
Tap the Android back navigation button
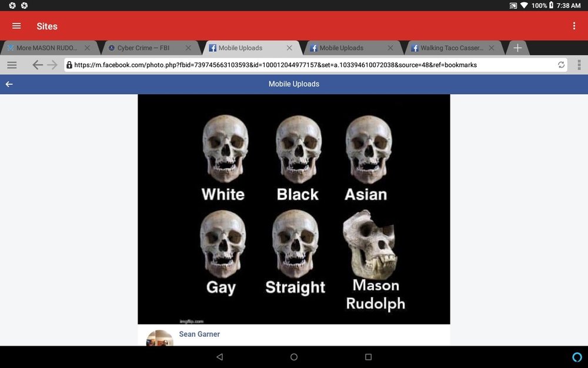[220, 357]
